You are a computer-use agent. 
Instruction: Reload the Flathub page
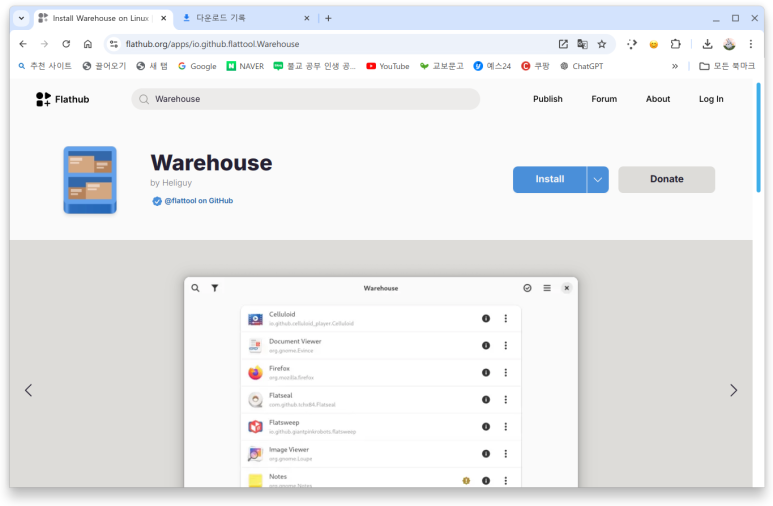66,44
